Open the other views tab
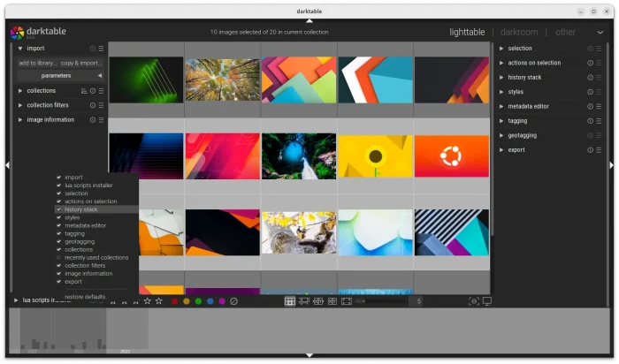This screenshot has height=364, width=619. 565,33
